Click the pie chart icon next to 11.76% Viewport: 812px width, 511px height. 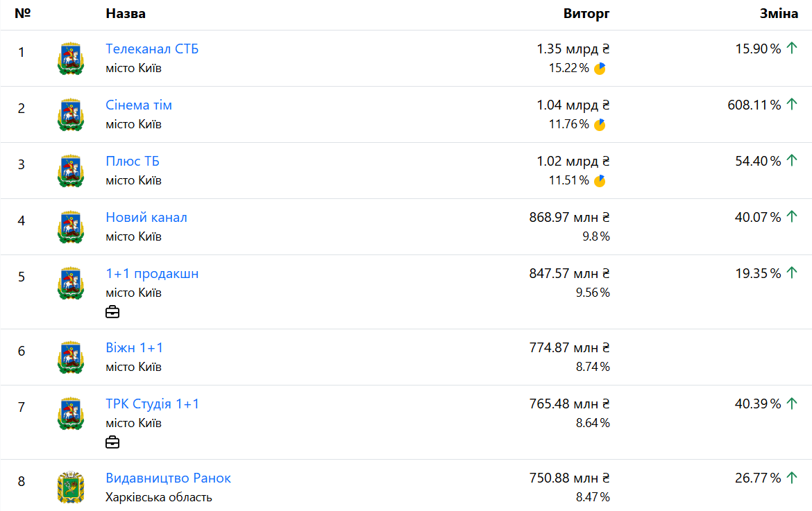600,125
